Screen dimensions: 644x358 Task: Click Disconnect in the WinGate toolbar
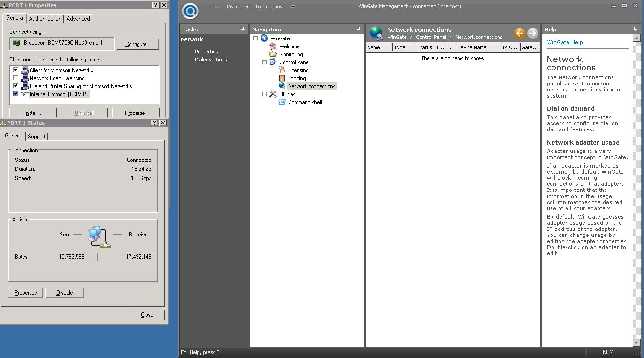click(x=239, y=7)
